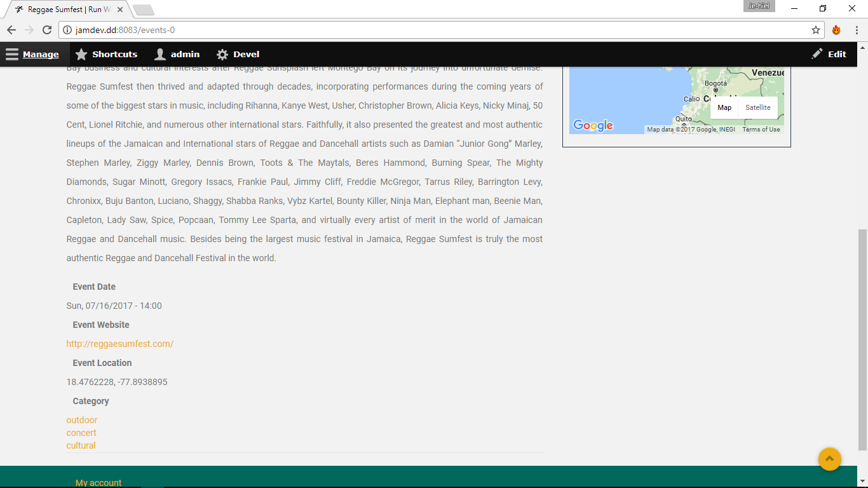This screenshot has width=868, height=488.
Task: Open the admin toolbar menu
Action: point(177,54)
